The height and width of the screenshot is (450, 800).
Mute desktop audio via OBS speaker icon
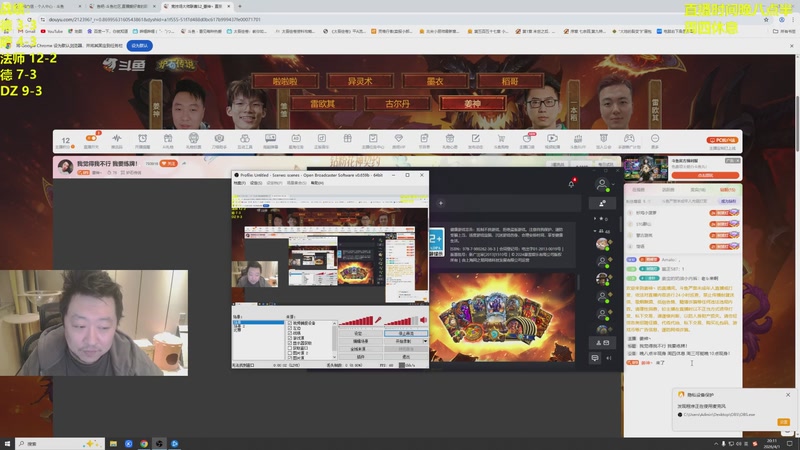423,320
